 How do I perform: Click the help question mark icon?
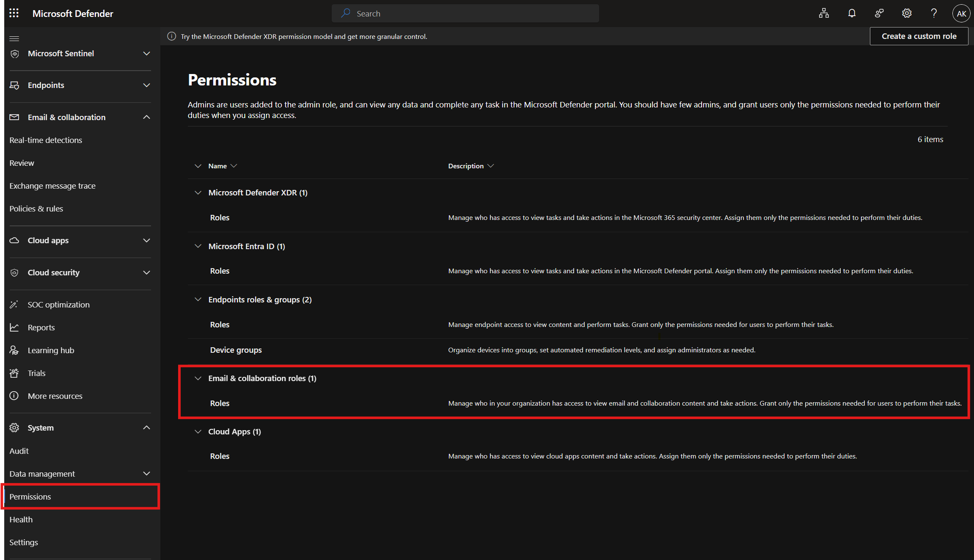click(934, 13)
